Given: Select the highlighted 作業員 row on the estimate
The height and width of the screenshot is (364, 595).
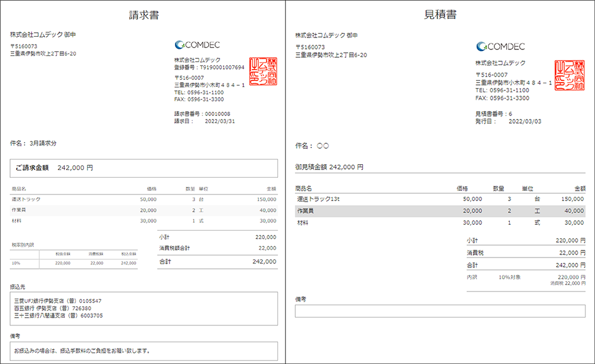Looking at the screenshot, I should (440, 211).
